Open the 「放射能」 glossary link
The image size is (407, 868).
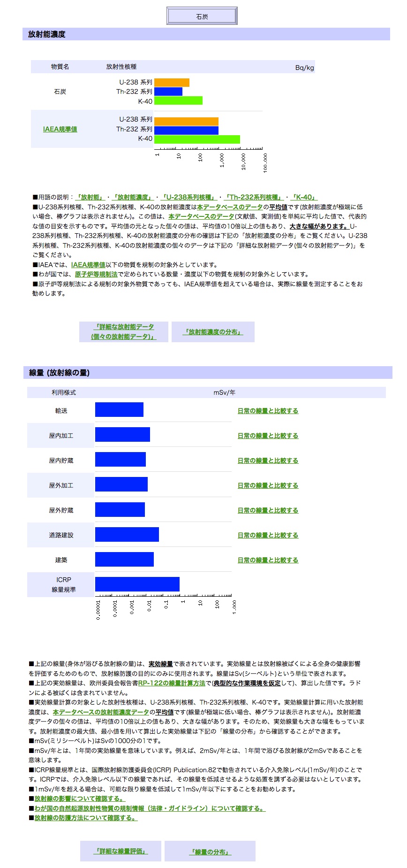click(90, 197)
